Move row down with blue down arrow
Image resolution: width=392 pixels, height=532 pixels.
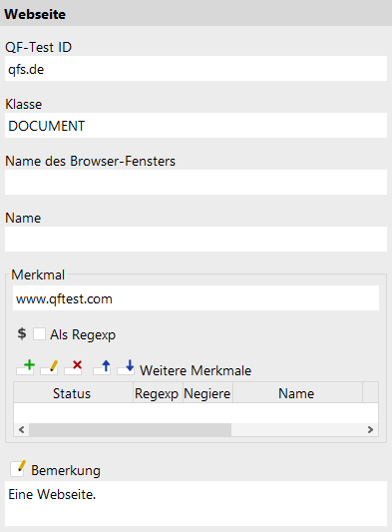coord(126,367)
